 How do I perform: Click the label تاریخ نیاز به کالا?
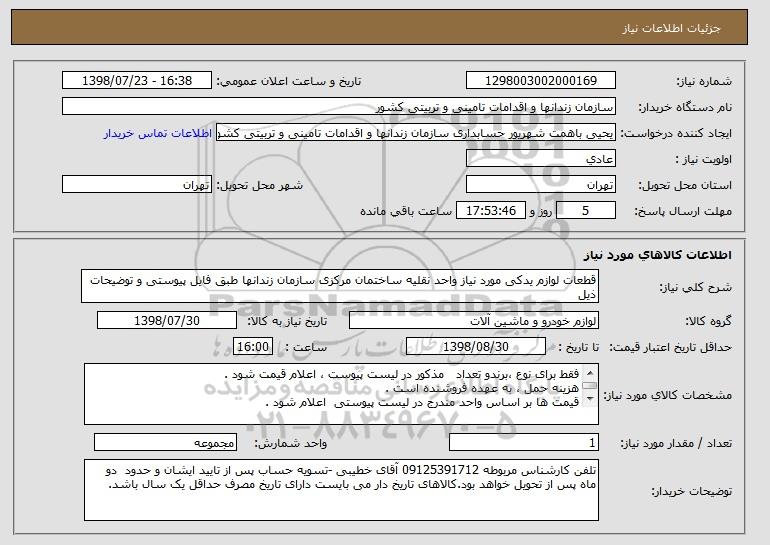pyautogui.click(x=287, y=322)
